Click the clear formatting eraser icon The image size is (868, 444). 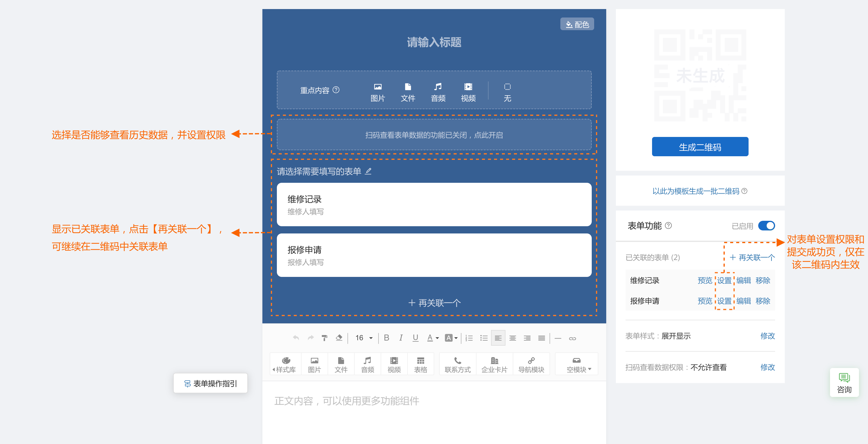pos(339,338)
